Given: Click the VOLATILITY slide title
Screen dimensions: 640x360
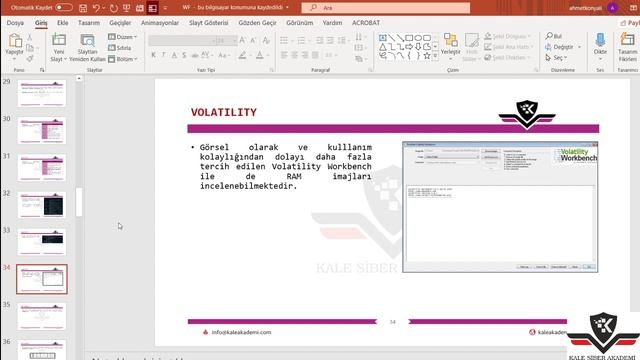Looking at the screenshot, I should [224, 112].
